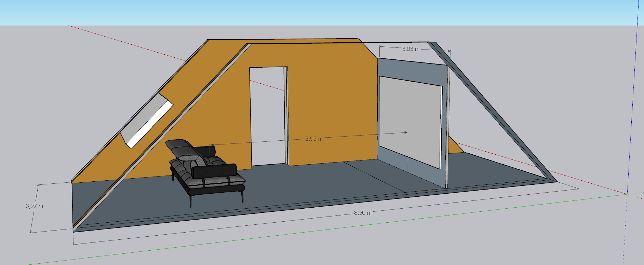Click inside the doorway opening
The width and height of the screenshot is (644, 265).
[x=267, y=116]
